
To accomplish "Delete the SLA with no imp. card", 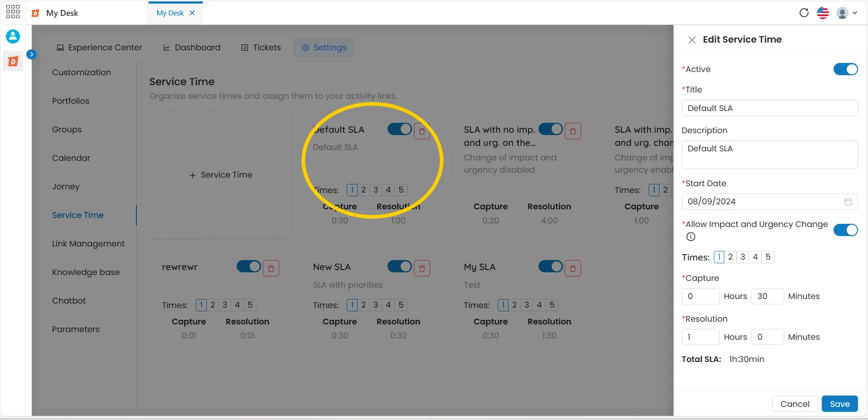I will 573,131.
